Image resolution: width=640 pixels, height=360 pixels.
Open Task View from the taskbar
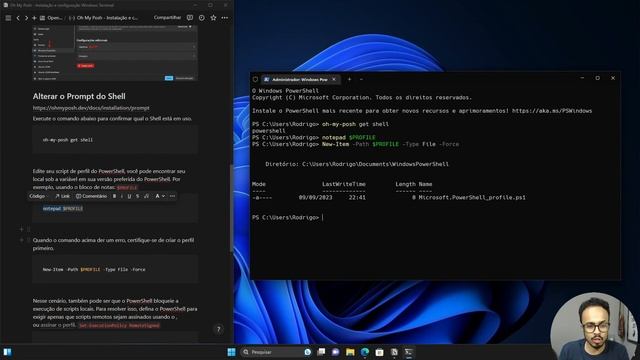tap(321, 352)
